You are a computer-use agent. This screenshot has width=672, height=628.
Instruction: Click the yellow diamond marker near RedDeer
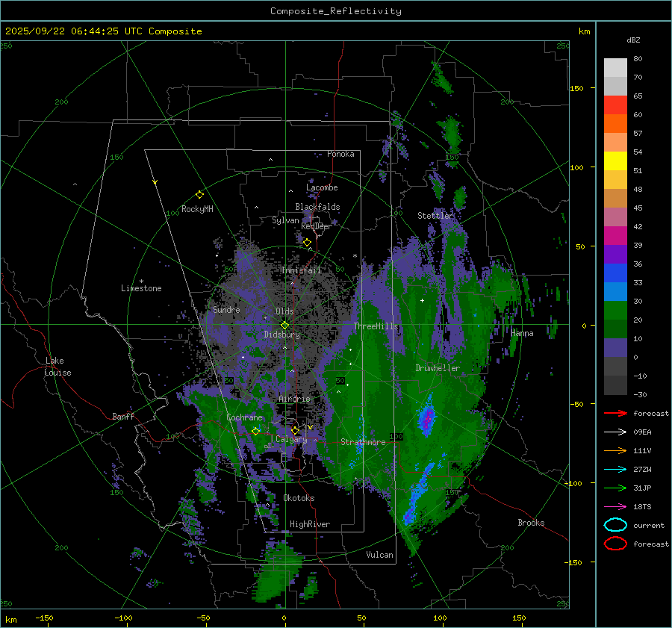(x=307, y=243)
